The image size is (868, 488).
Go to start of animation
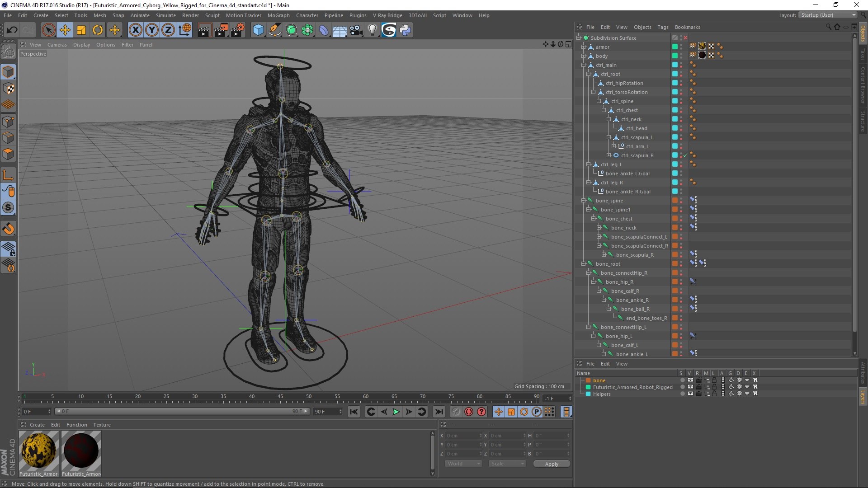click(354, 412)
